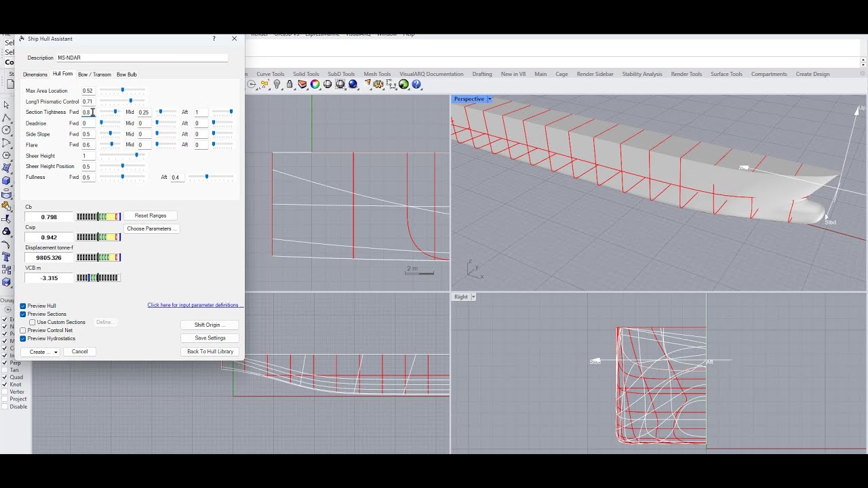Click the Sheer Height slider

(x=123, y=155)
